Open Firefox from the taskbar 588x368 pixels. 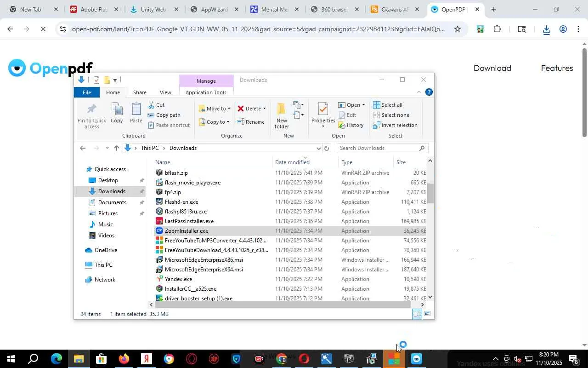124,359
